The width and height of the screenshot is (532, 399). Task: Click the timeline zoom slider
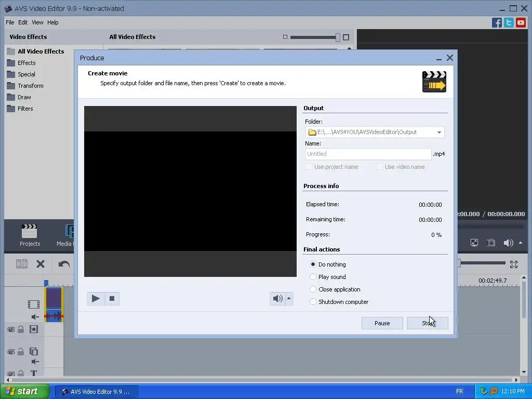(482, 263)
